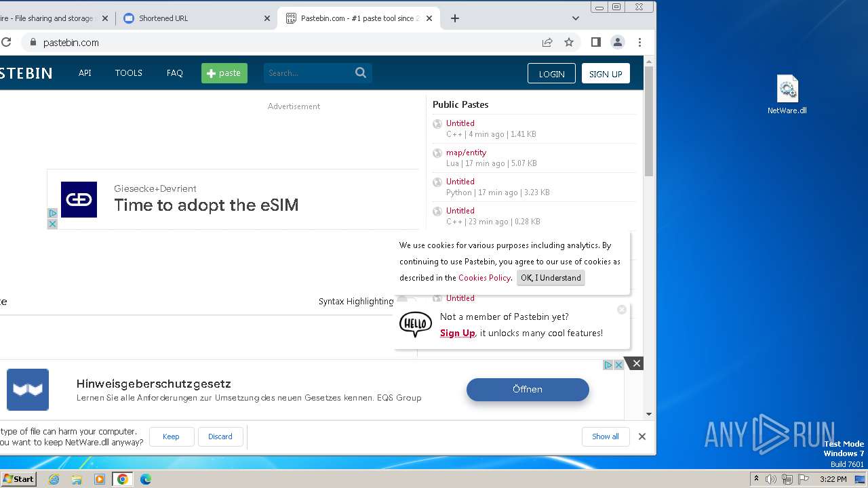
Task: Open the Chrome three-dot menu
Action: coord(639,42)
